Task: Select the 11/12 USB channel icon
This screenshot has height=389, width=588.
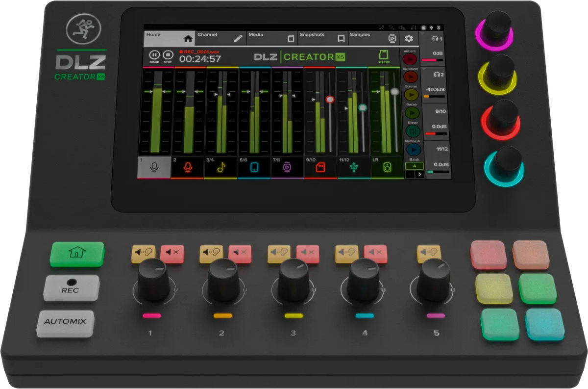Action: coord(354,167)
